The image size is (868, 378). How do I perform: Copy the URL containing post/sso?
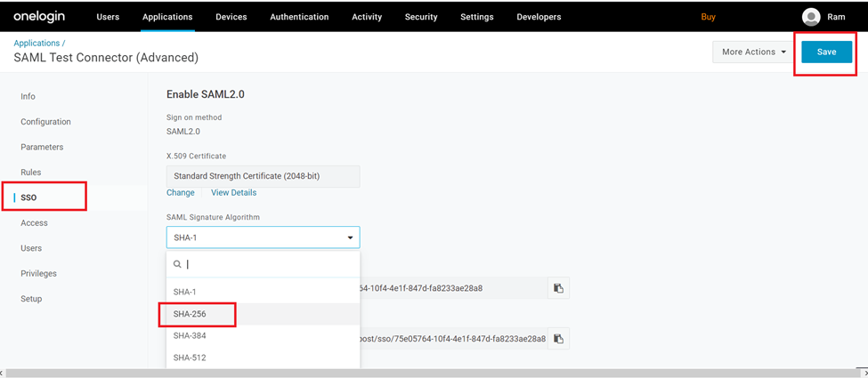pos(558,339)
